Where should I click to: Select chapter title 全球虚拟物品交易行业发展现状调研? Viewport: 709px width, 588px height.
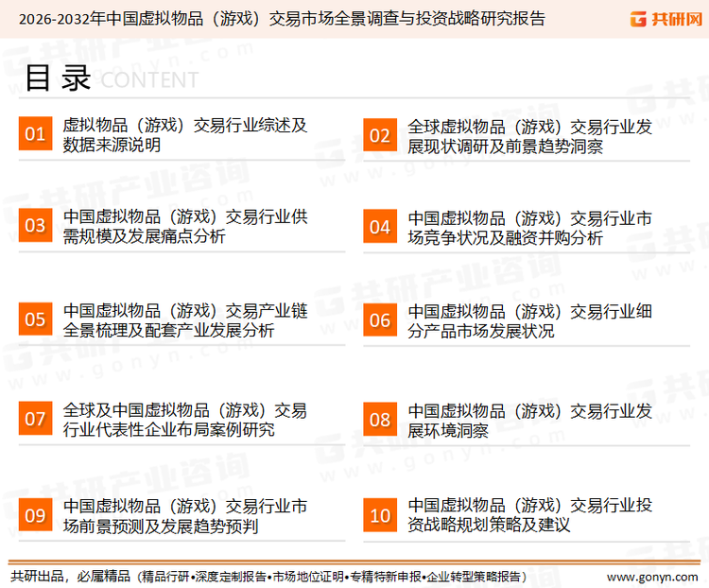pos(529,136)
